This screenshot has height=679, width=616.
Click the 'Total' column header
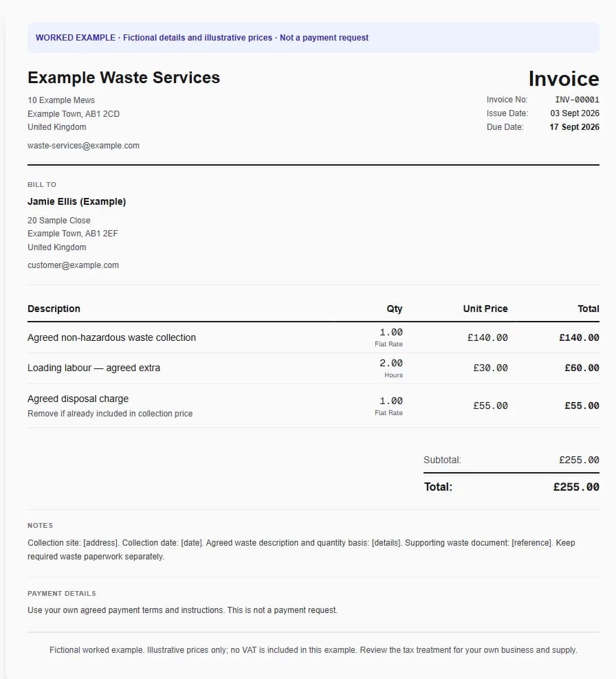(x=588, y=309)
